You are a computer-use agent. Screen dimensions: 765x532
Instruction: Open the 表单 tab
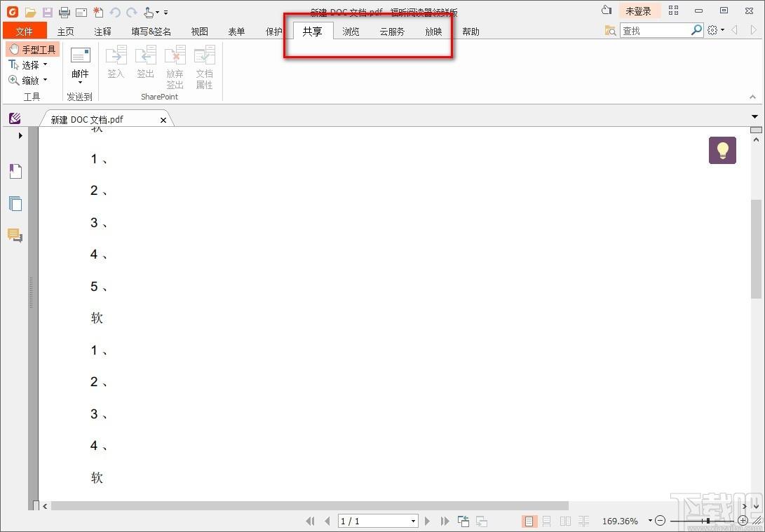coord(236,32)
